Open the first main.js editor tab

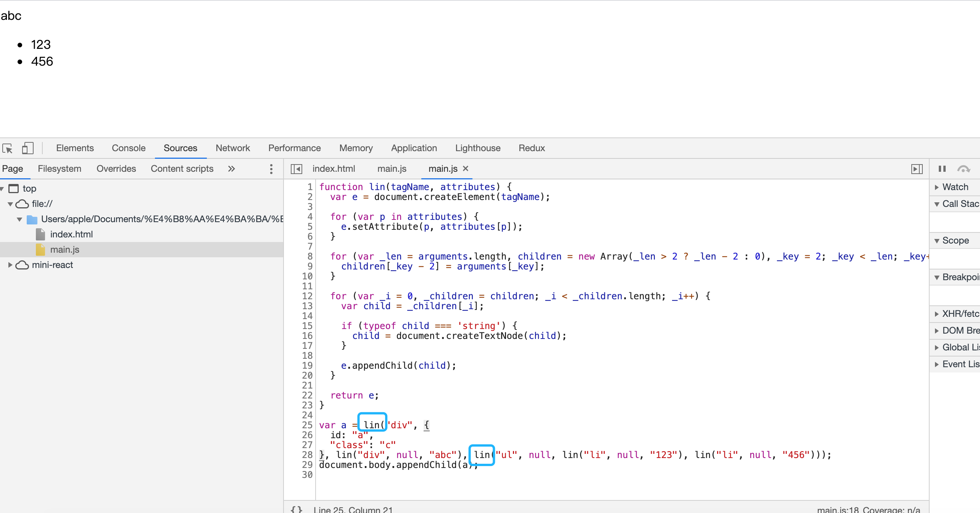click(x=392, y=169)
